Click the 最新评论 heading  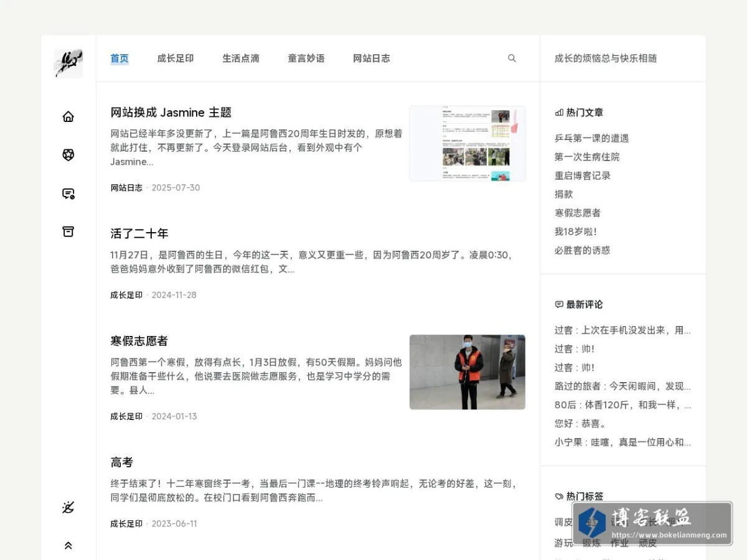coord(579,304)
